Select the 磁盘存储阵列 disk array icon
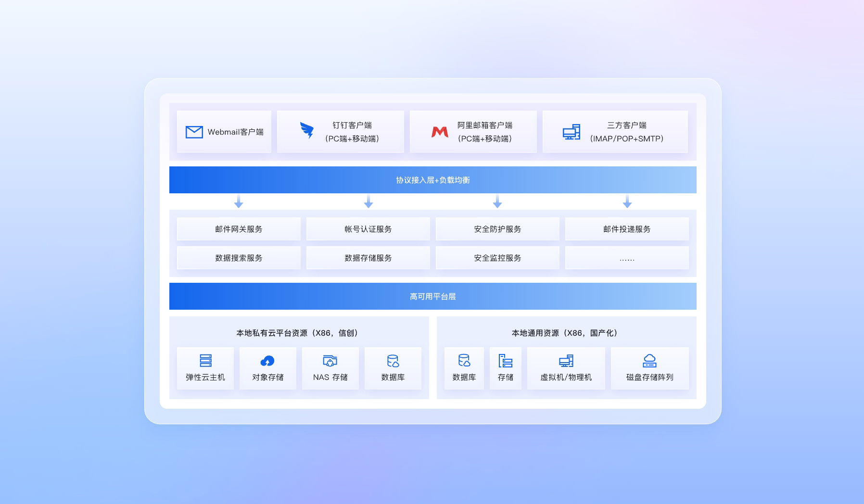864x504 pixels. click(650, 361)
